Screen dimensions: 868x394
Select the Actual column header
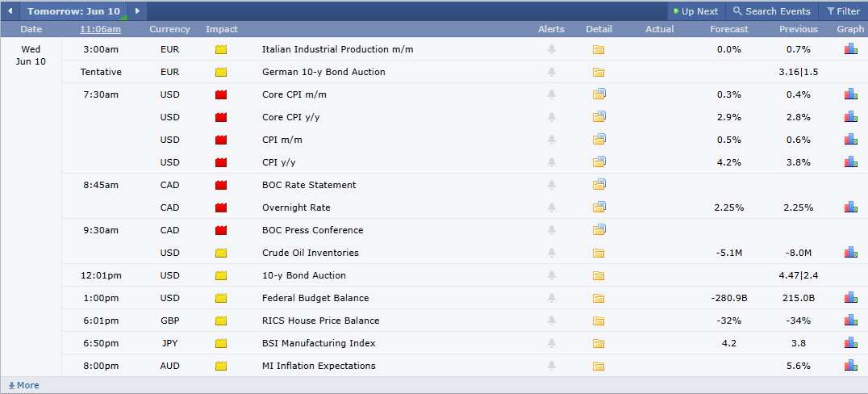pos(660,29)
